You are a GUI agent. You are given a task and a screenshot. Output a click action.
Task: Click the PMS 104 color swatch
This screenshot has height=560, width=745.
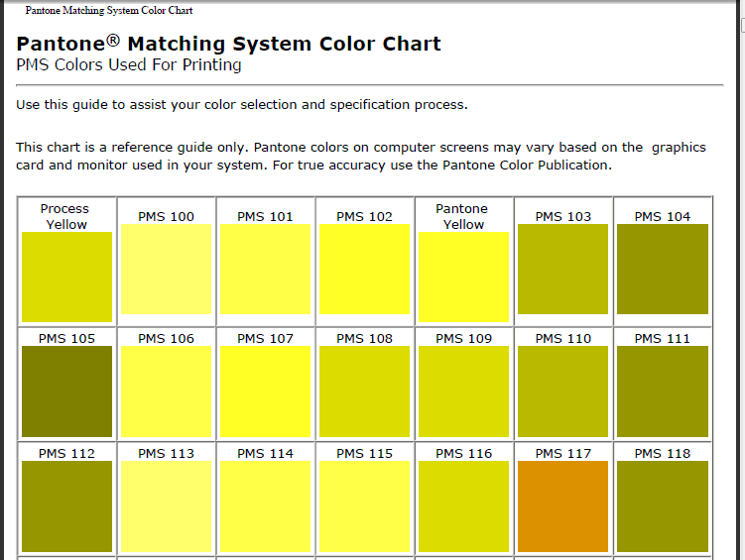point(662,270)
